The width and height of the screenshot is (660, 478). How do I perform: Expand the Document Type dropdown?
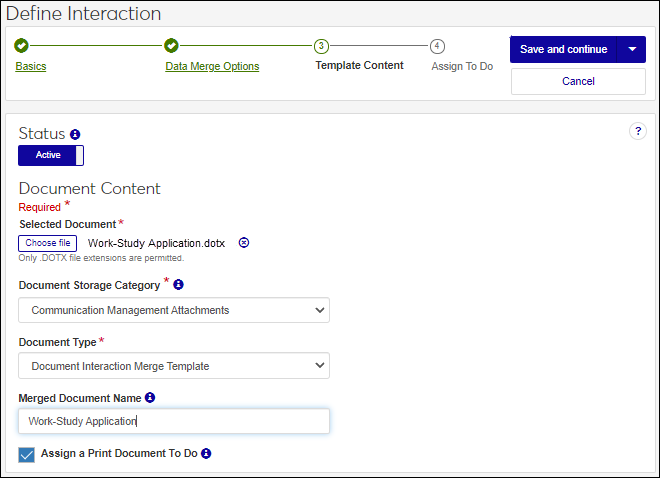click(174, 366)
